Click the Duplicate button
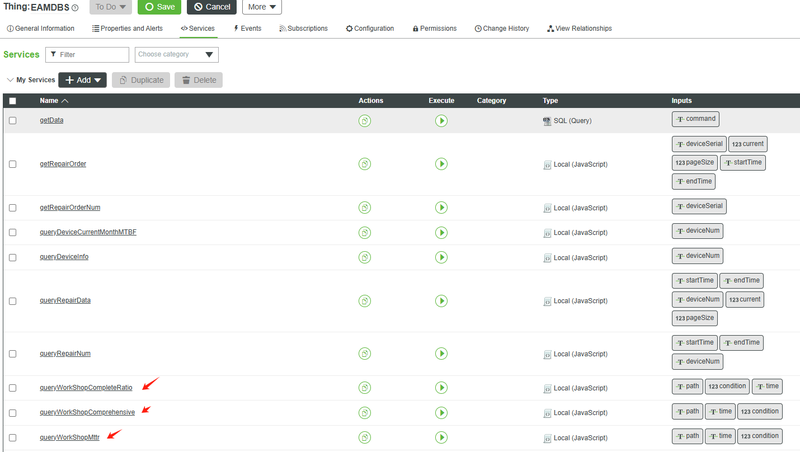Screen dimensions: 800x452 click(141, 80)
